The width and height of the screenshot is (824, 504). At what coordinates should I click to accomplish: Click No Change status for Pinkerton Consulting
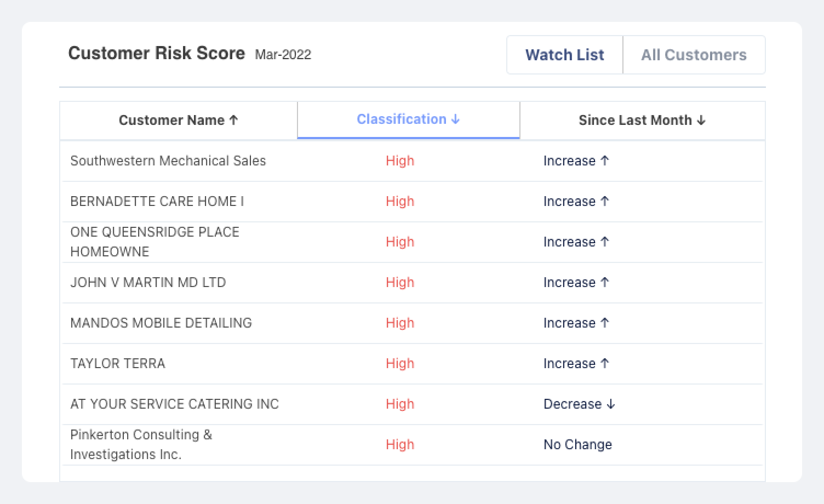tap(577, 445)
